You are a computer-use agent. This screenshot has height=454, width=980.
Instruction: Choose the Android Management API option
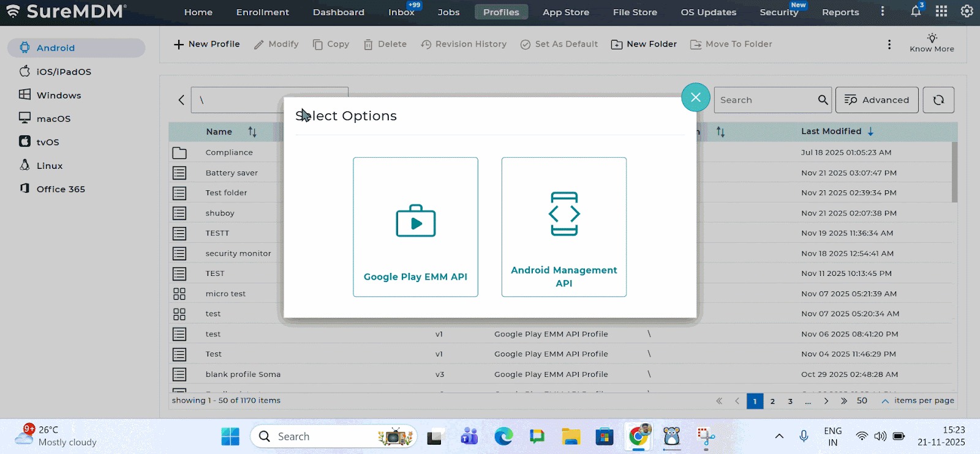click(x=563, y=227)
